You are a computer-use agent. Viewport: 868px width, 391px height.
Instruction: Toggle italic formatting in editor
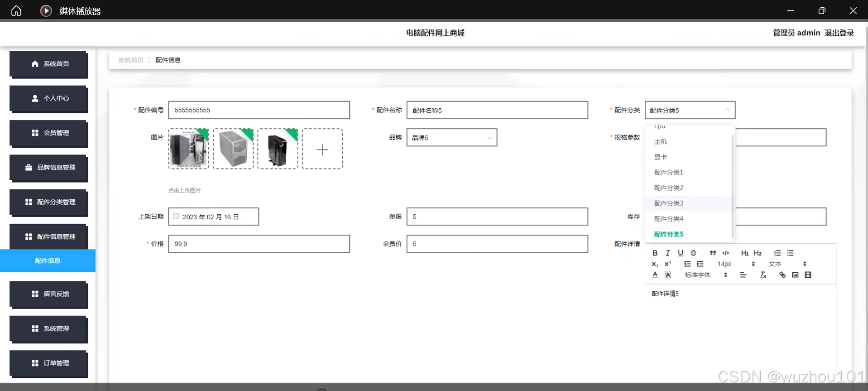pyautogui.click(x=667, y=253)
